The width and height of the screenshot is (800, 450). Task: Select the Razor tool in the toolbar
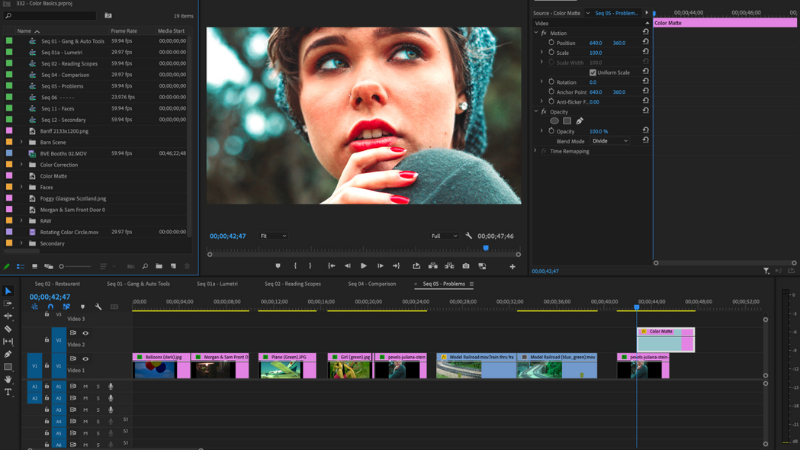tap(8, 329)
